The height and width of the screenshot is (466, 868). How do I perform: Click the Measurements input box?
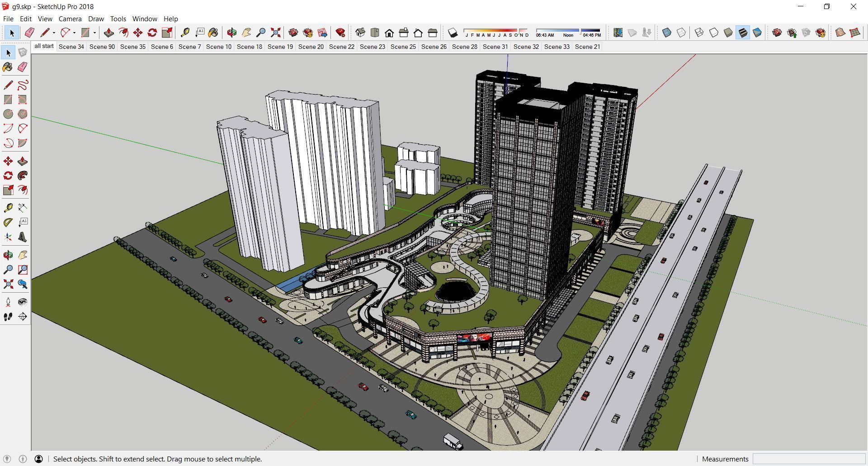(x=809, y=459)
